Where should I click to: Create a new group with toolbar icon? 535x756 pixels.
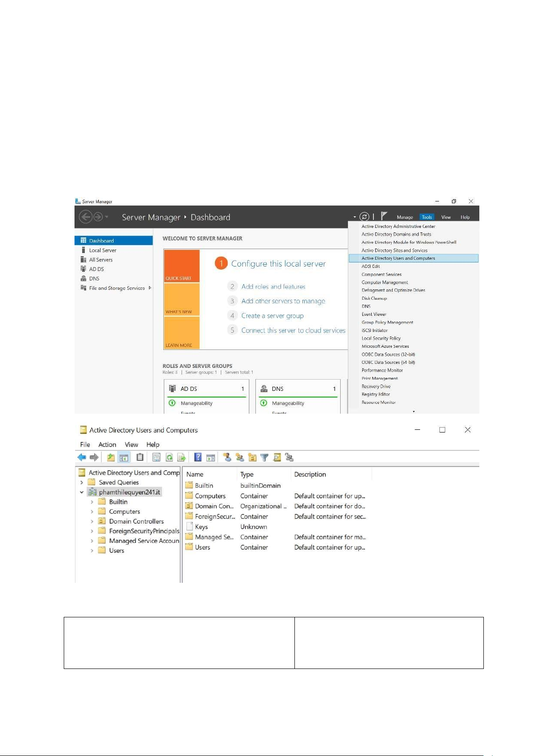click(x=240, y=457)
